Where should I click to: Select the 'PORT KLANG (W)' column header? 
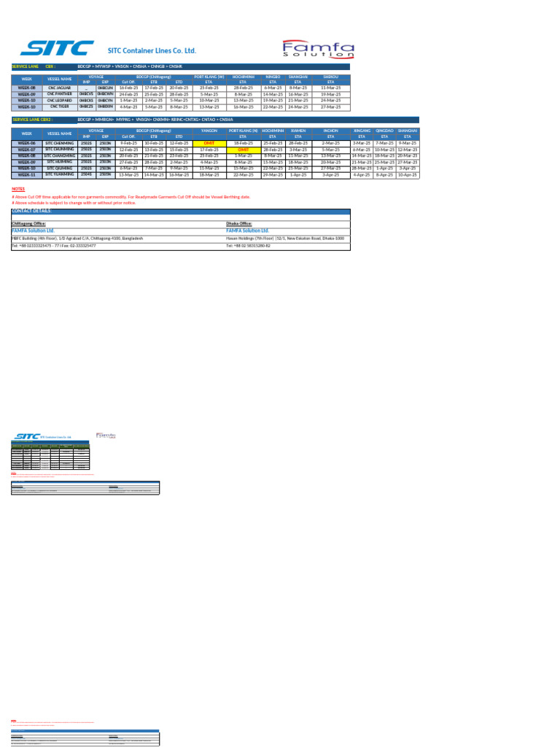point(209,77)
